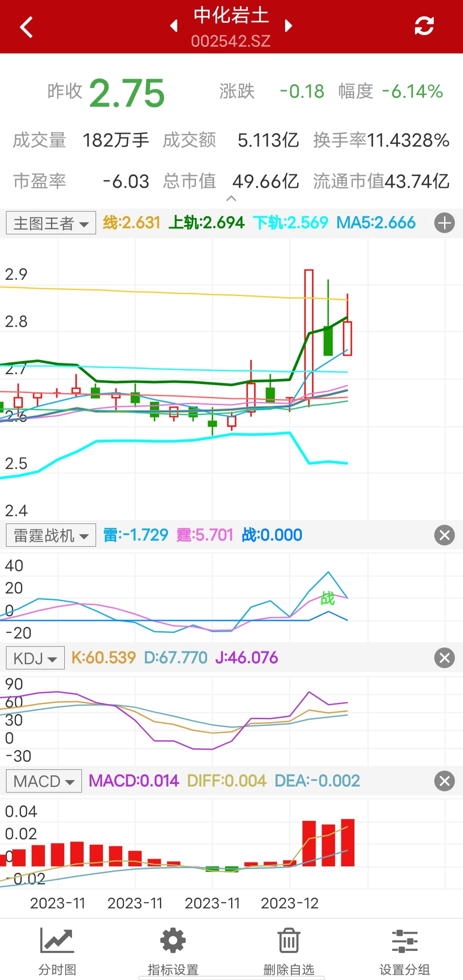Switch to previous stock with left triangle
The height and width of the screenshot is (980, 463).
(174, 26)
